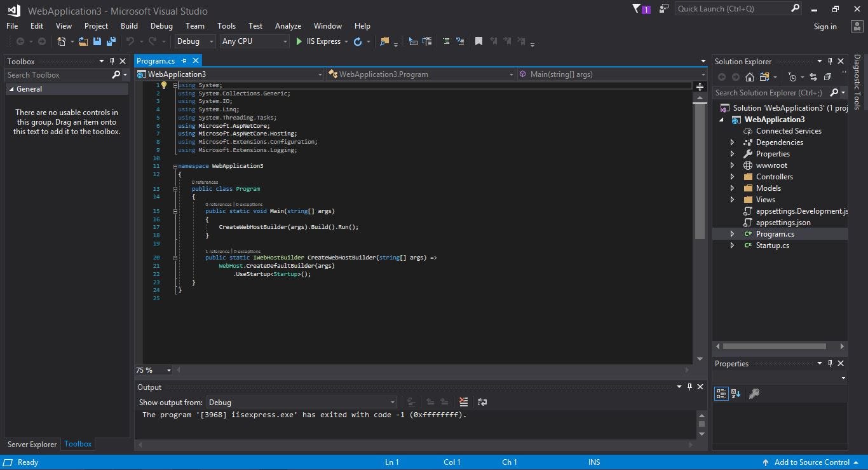Image resolution: width=868 pixels, height=470 pixels.
Task: Click inside the Search Solution Explorer box
Action: pos(769,92)
